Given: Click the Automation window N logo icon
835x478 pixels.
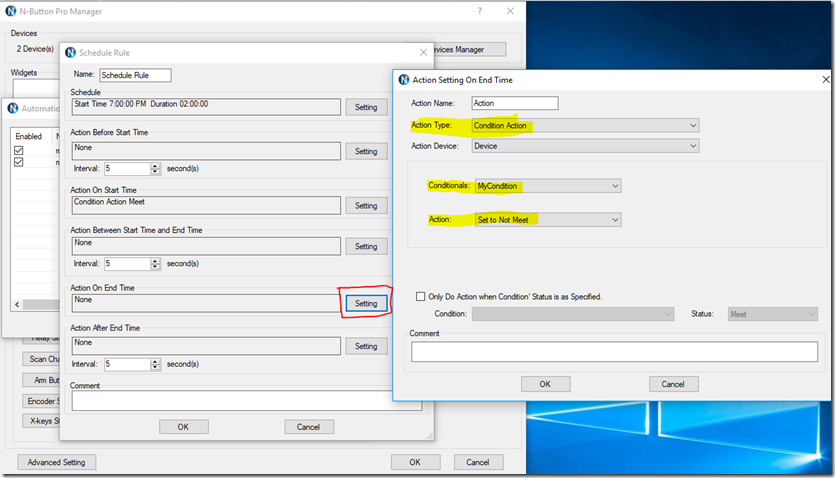Looking at the screenshot, I should pos(13,108).
